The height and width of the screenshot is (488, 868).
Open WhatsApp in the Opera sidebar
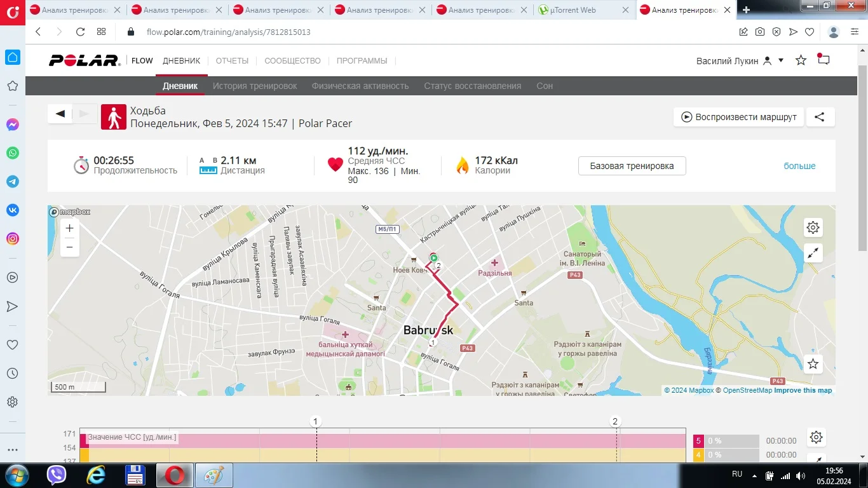pyautogui.click(x=12, y=153)
